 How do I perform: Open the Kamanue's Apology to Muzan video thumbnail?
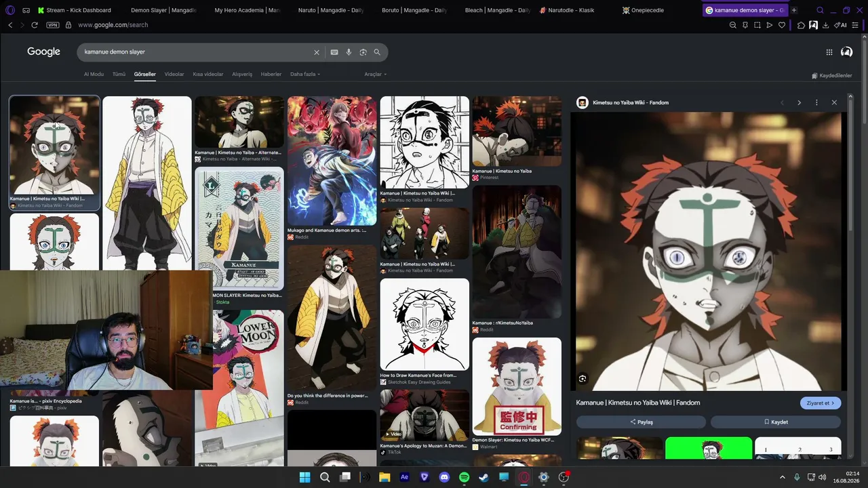coord(425,415)
